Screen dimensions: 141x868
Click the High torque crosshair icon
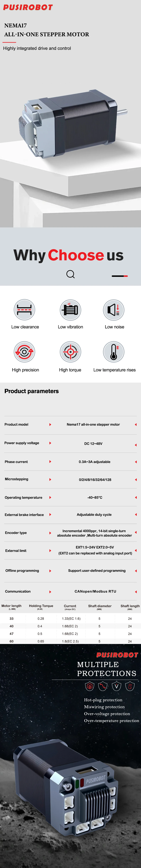coord(70,352)
